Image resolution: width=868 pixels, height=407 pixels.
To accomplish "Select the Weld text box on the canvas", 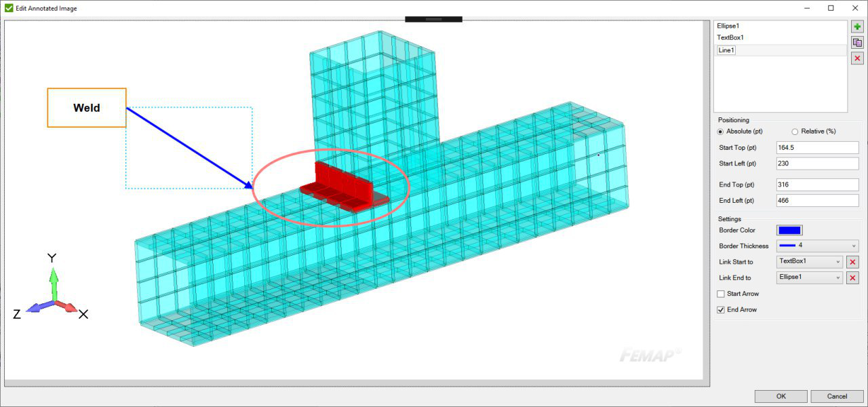I will pos(87,108).
